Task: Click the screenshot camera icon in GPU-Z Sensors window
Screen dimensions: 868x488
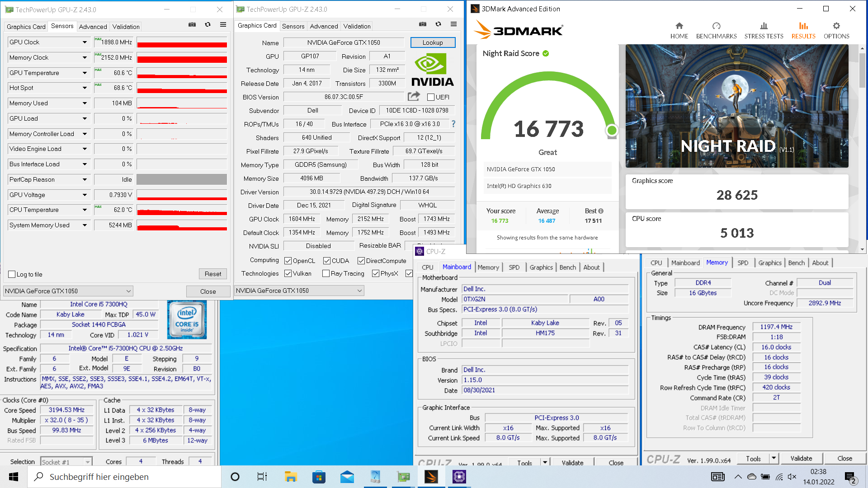Action: coord(192,25)
